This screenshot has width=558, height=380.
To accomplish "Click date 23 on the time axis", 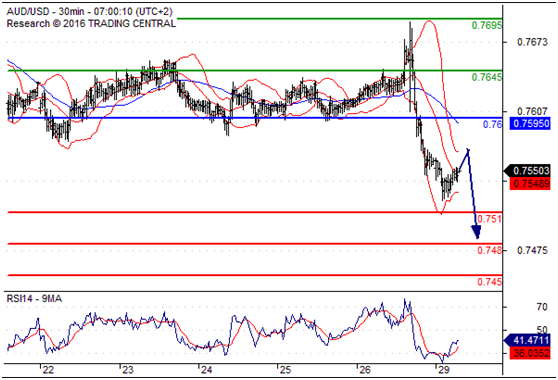I will pos(127,370).
